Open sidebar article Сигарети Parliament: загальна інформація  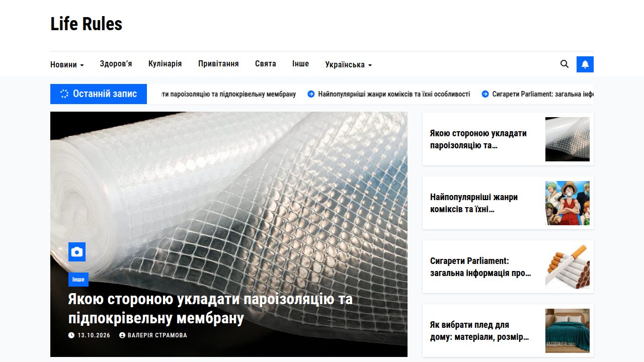(481, 267)
